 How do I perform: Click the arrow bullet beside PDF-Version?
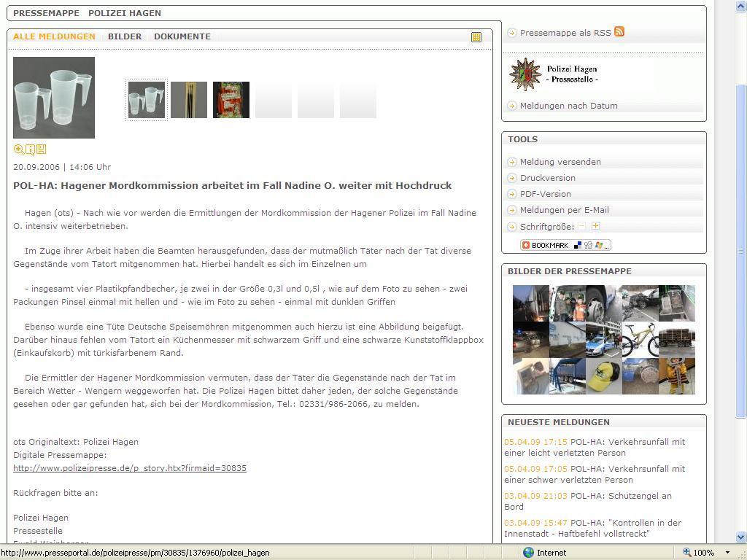click(512, 194)
